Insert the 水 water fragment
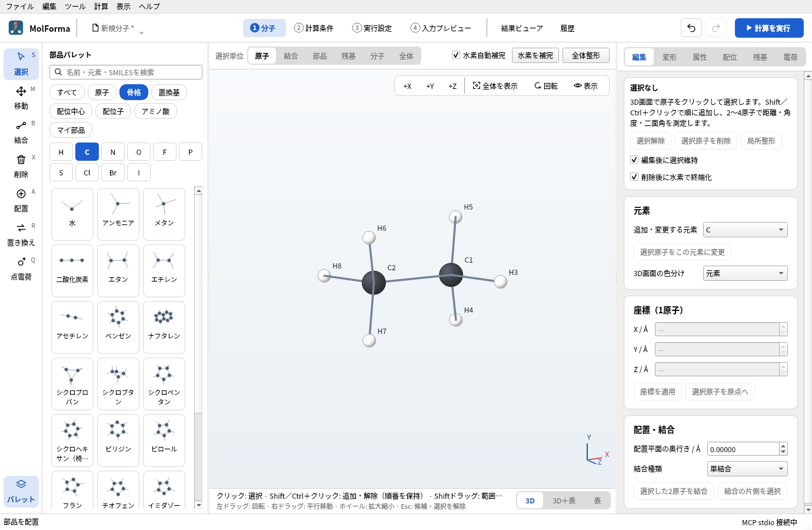 tap(72, 214)
